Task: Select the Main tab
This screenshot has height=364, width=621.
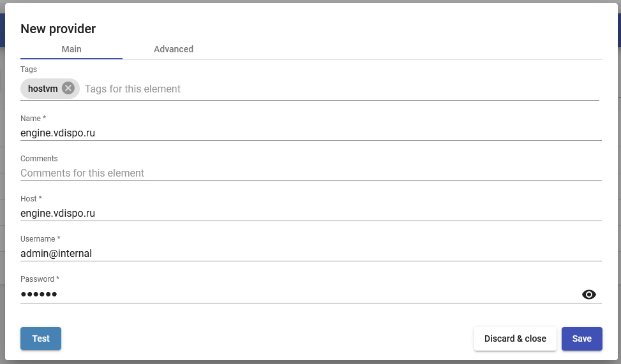Action: point(71,49)
